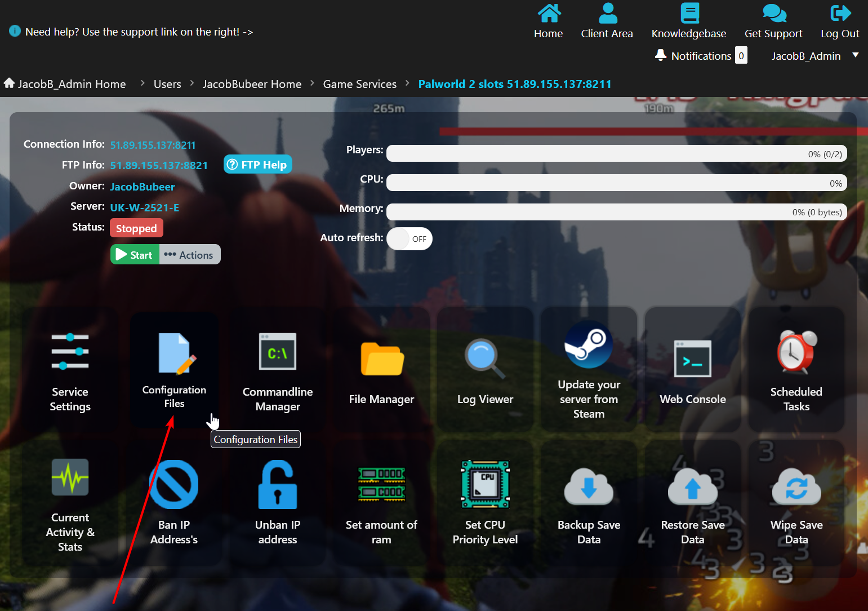This screenshot has width=868, height=611.
Task: Click Update your server from Steam
Action: coord(589,345)
